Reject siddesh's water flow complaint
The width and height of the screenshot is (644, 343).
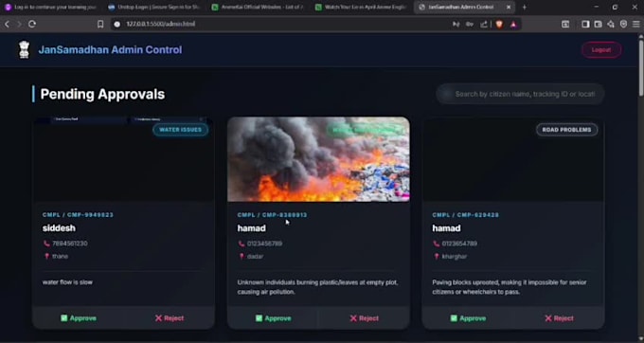click(170, 318)
